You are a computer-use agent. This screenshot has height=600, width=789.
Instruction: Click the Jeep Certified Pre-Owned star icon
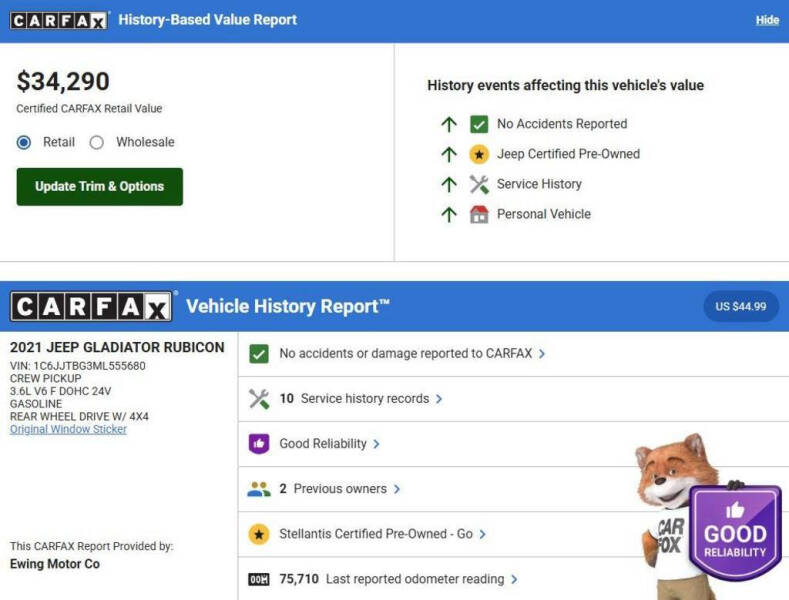(479, 154)
